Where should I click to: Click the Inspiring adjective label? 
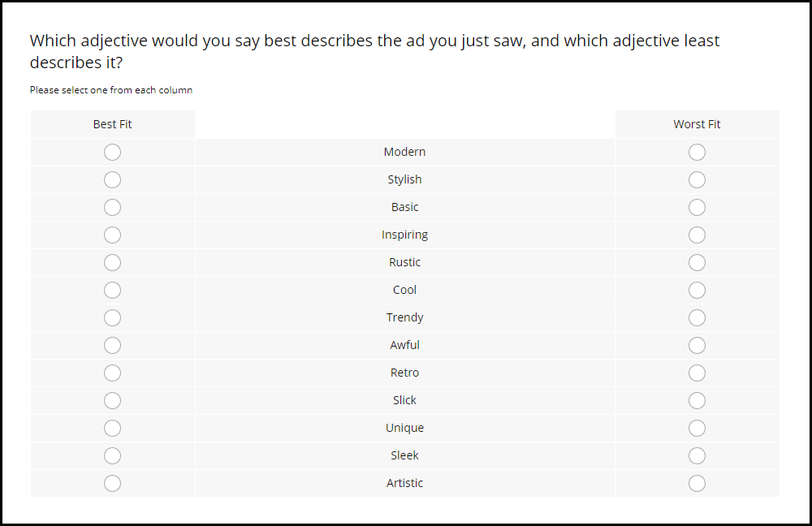[x=404, y=235]
